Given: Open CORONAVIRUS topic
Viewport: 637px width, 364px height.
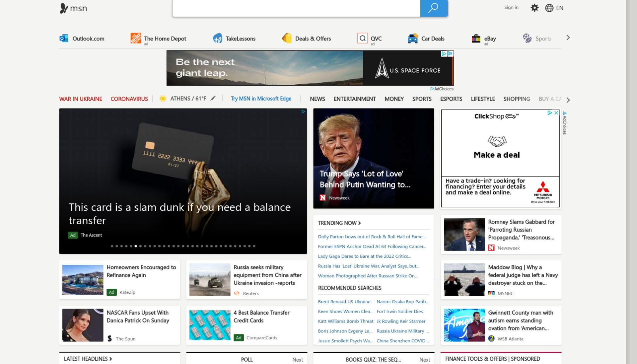Looking at the screenshot, I should point(129,99).
